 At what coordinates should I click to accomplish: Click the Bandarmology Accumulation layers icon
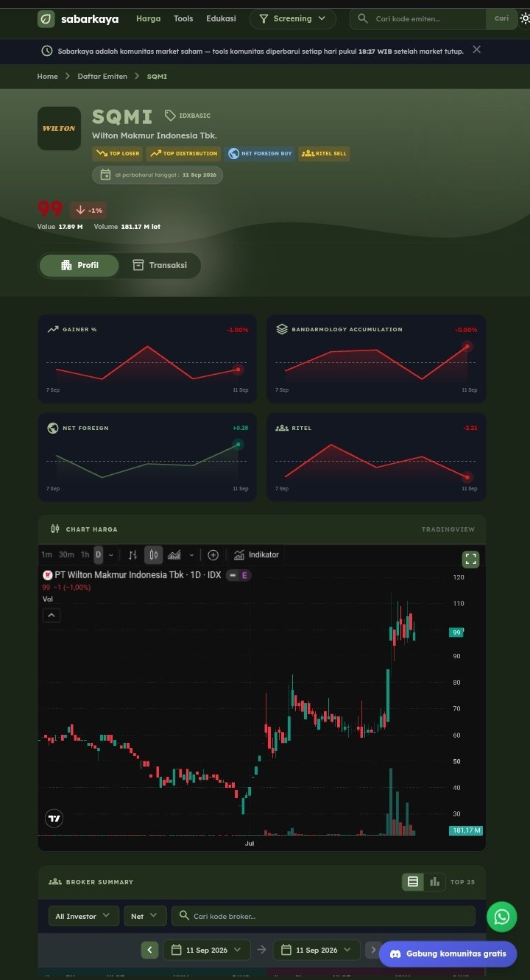(x=282, y=329)
